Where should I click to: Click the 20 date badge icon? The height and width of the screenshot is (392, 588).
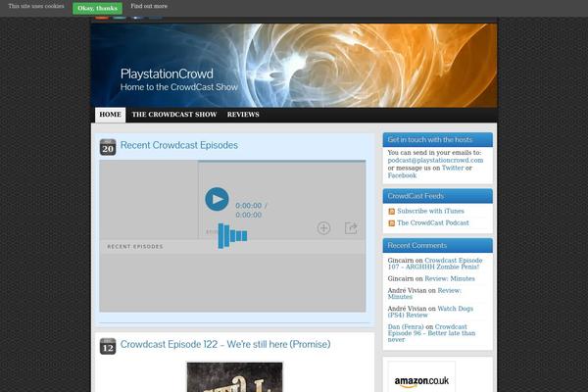click(108, 147)
